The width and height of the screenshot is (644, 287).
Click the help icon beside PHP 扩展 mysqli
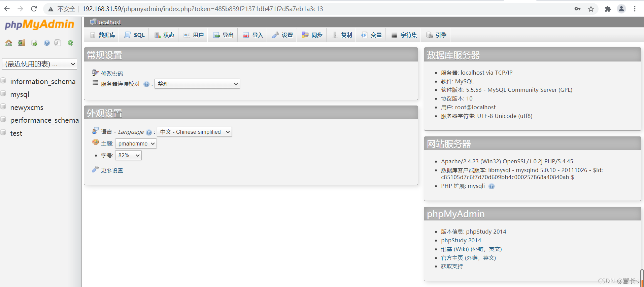click(492, 187)
